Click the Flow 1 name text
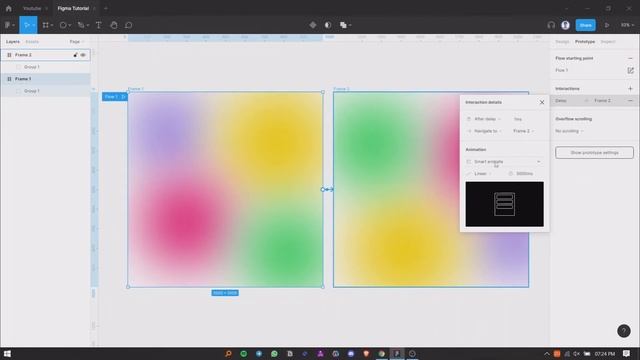Screen dimensions: 640x360 tap(562, 71)
